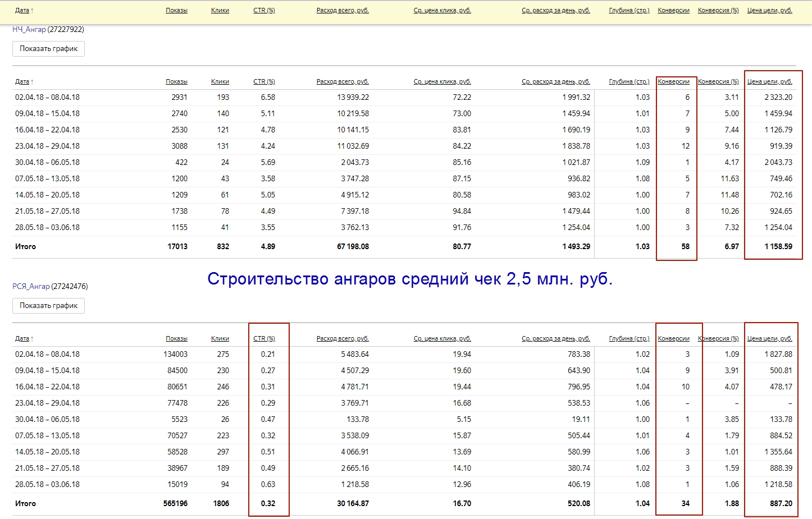The image size is (812, 519).
Task: Sort РСЯ_Ангар table by Ср. цена клика
Action: click(443, 338)
